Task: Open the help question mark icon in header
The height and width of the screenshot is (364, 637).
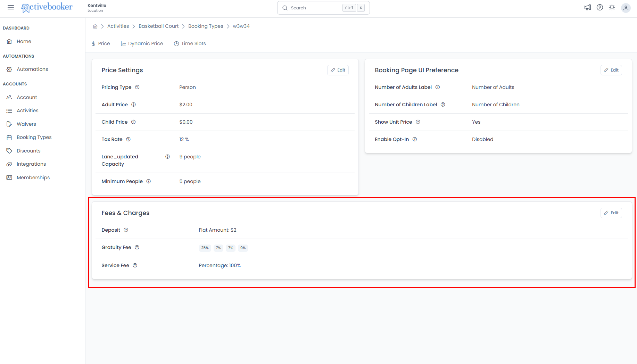Action: pos(600,7)
